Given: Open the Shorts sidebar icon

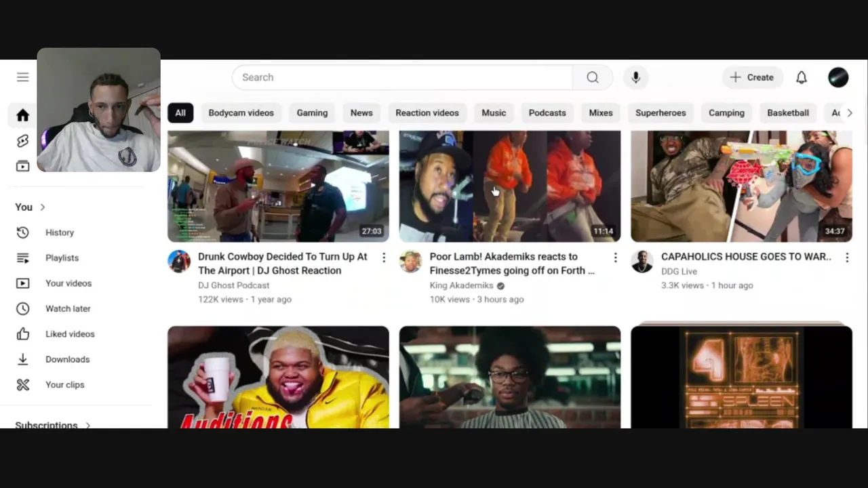Looking at the screenshot, I should click(22, 141).
